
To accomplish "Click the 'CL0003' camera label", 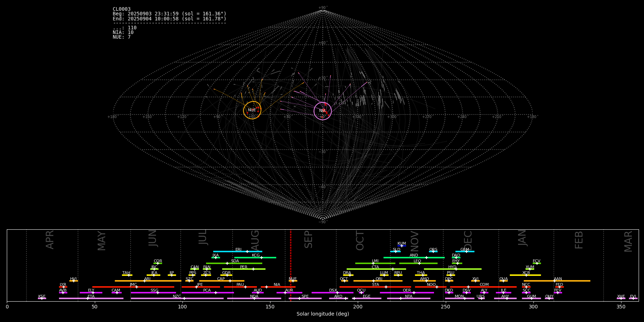I will [x=122, y=9].
